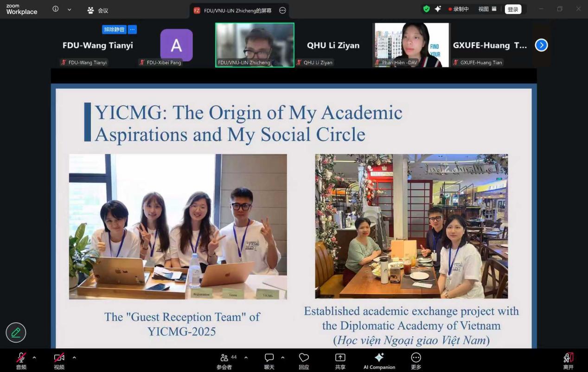Viewport: 588px width, 372px height.
Task: Click 解除静音 button on Wang Tianyi tile
Action: click(x=114, y=30)
